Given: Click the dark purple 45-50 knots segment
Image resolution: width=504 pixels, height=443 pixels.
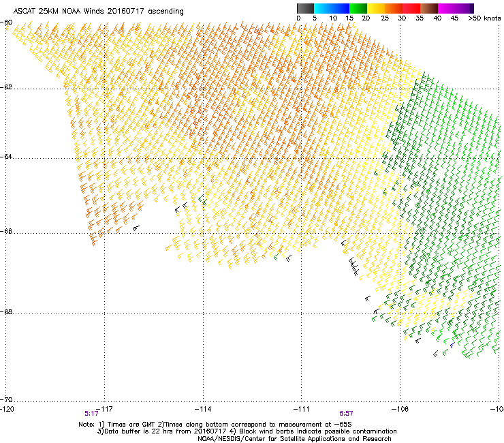Looking at the screenshot, I should [x=464, y=8].
